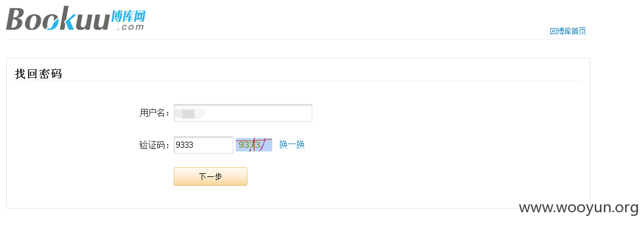
Task: Click the 用户名 label
Action: (x=154, y=113)
